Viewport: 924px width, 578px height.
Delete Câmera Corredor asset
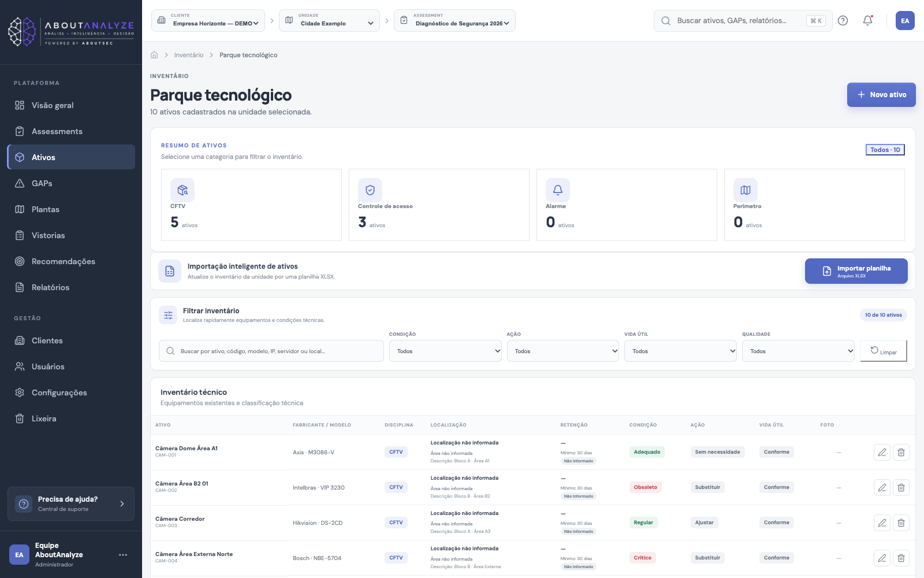[x=901, y=523]
